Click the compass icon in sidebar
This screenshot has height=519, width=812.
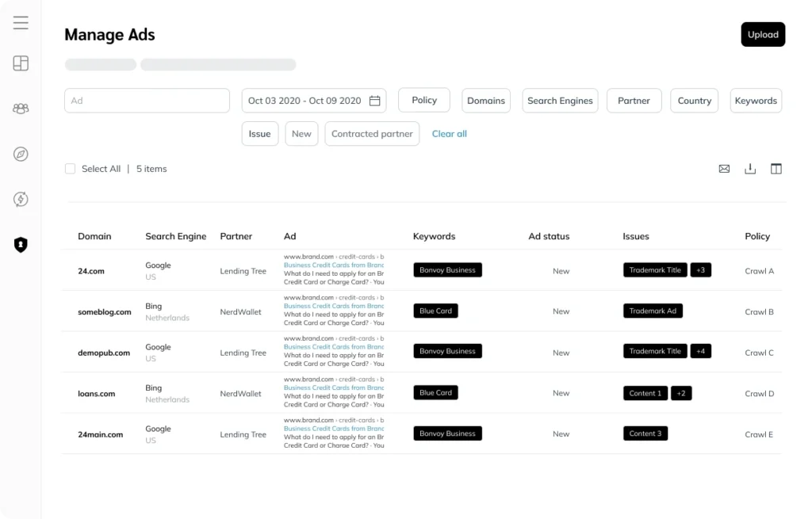21,154
